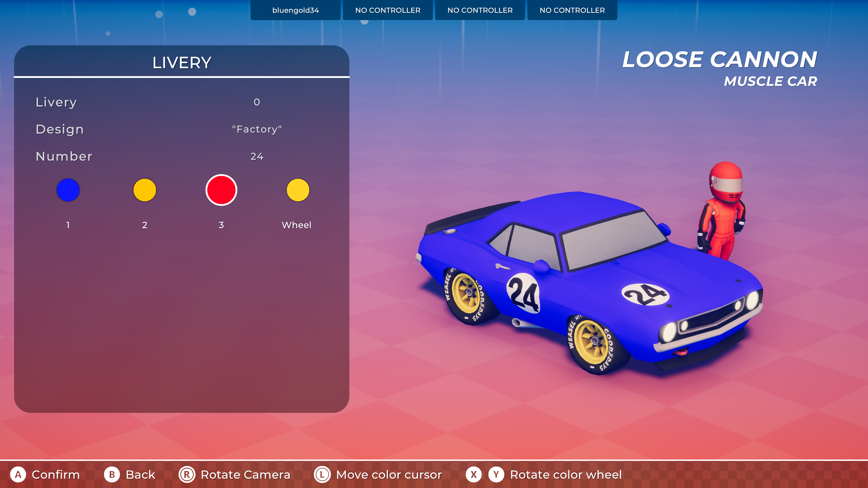Click the Rotate color wheel label
The width and height of the screenshot is (868, 488).
click(x=565, y=474)
